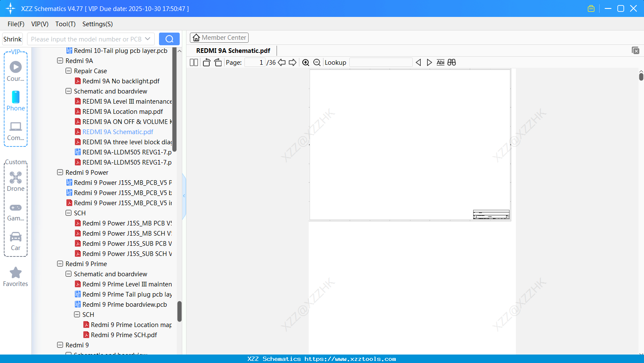Find previous lookup match
Image resolution: width=644 pixels, height=363 pixels.
pyautogui.click(x=418, y=63)
